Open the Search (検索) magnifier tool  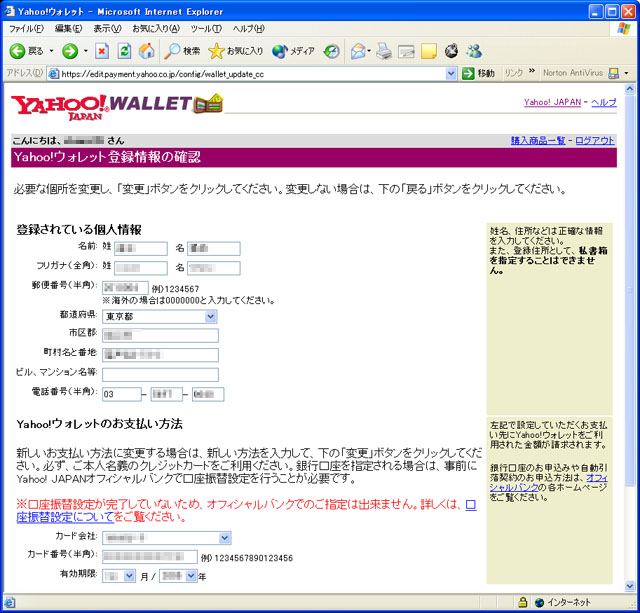(x=182, y=51)
